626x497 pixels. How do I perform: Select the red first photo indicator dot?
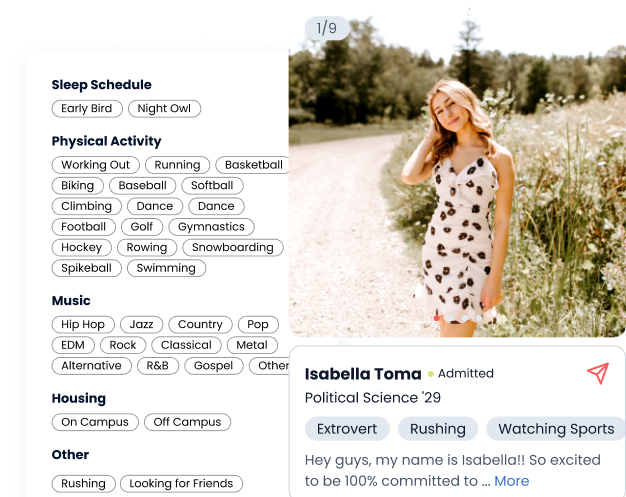click(437, 318)
